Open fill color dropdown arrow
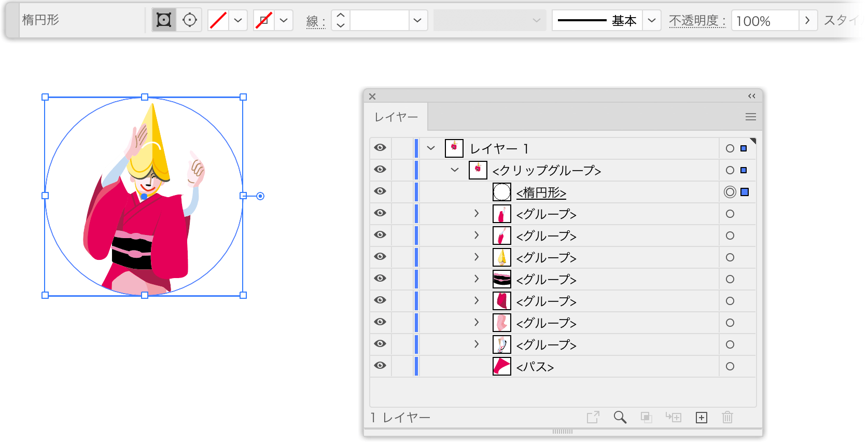868x442 pixels. click(238, 20)
